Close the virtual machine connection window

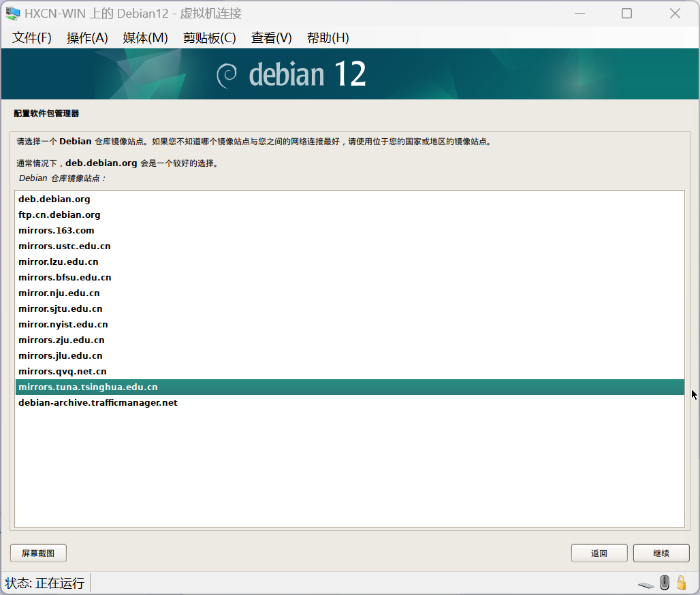(x=675, y=14)
